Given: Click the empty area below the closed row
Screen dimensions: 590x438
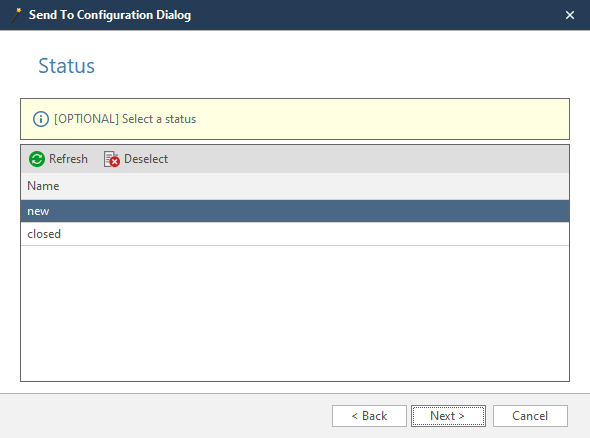Looking at the screenshot, I should (295, 313).
